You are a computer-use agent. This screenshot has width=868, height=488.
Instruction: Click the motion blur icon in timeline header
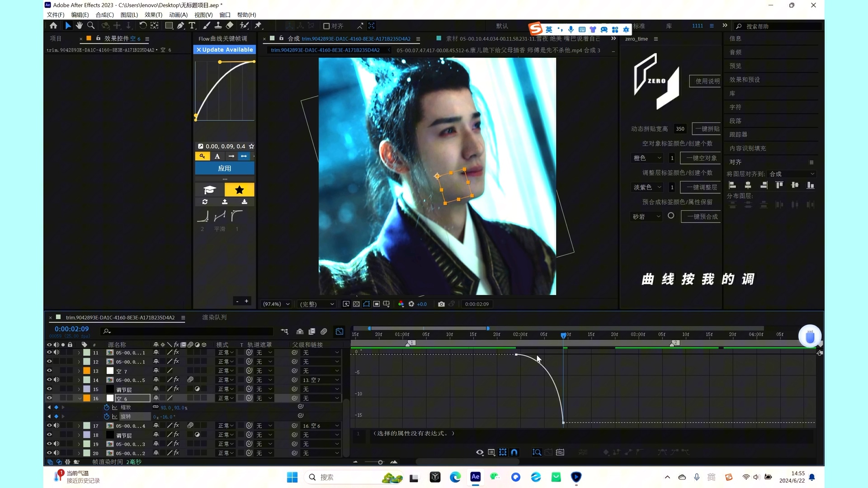tap(324, 332)
